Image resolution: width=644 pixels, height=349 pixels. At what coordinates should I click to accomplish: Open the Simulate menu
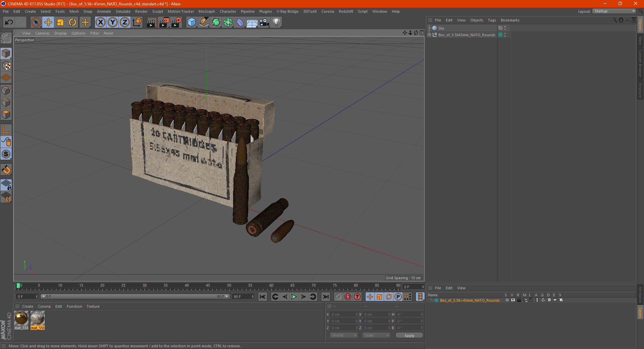point(123,11)
